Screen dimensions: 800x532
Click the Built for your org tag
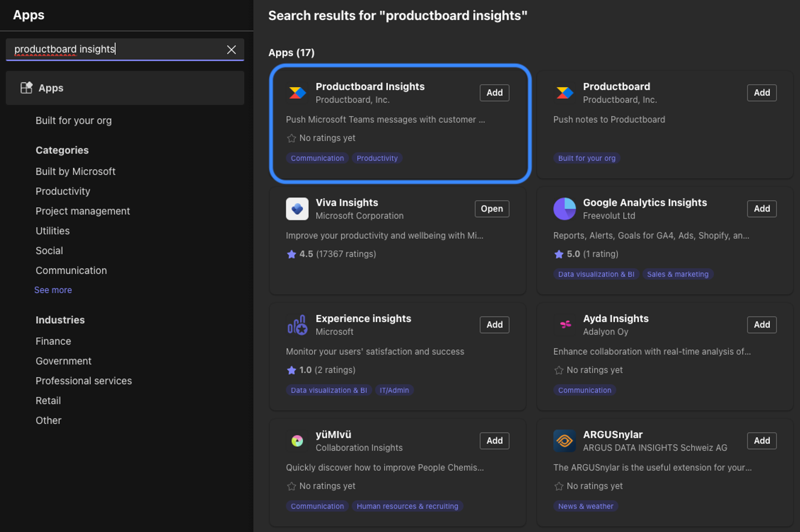586,158
